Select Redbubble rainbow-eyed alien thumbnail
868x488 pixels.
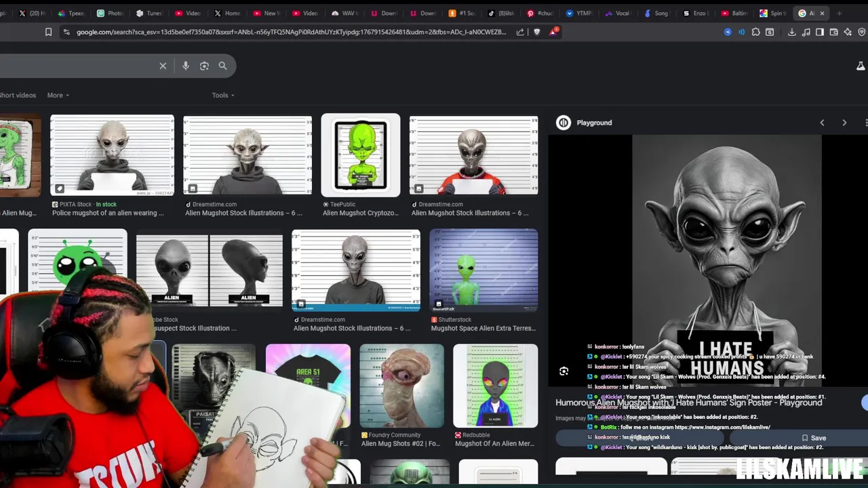click(x=495, y=386)
